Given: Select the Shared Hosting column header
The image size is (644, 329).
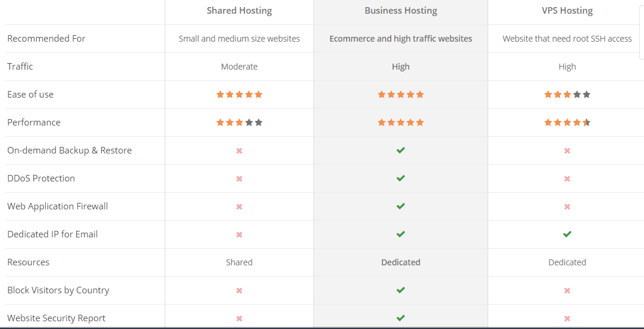Looking at the screenshot, I should tap(240, 11).
